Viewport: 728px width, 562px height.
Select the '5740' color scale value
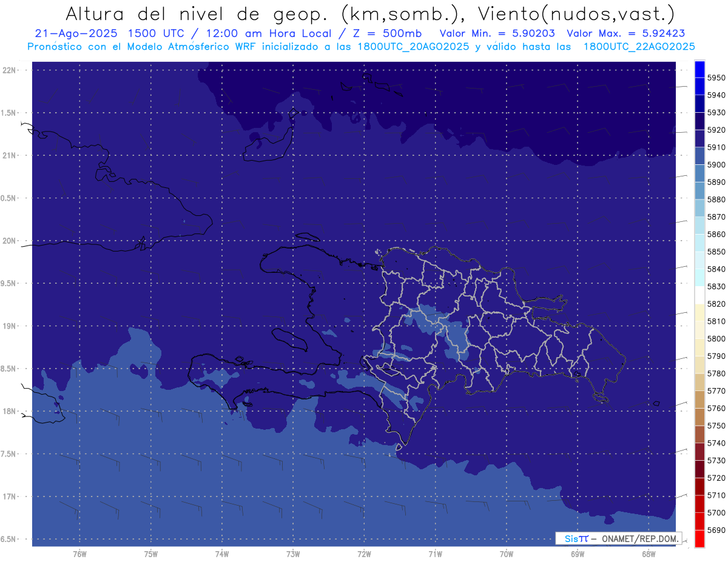tap(716, 443)
